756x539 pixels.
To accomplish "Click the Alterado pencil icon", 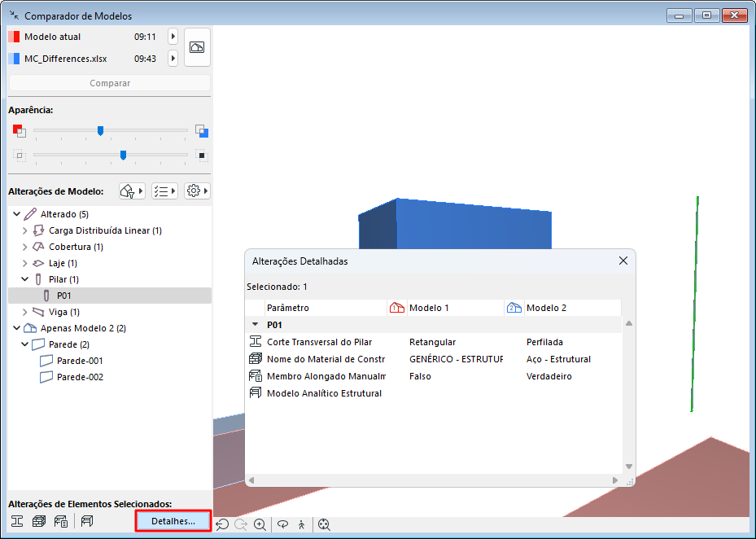I will pos(30,214).
